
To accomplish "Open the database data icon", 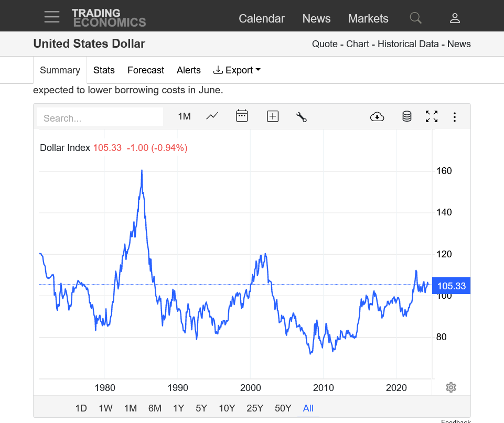I will pos(406,116).
